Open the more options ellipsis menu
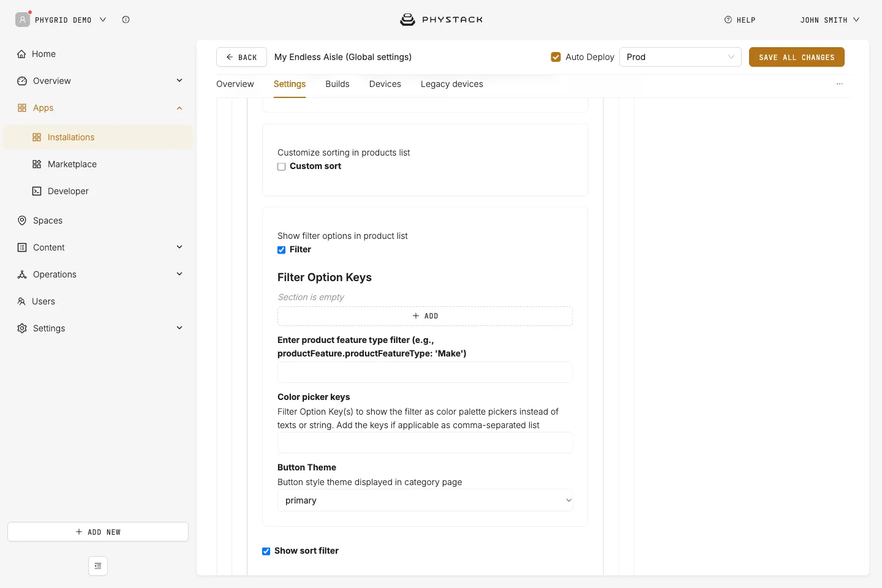The image size is (882, 588). point(840,84)
